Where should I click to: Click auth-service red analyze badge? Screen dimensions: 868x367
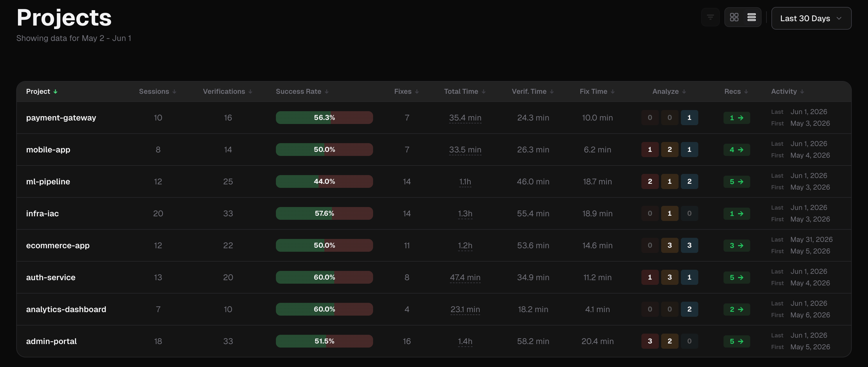(650, 277)
